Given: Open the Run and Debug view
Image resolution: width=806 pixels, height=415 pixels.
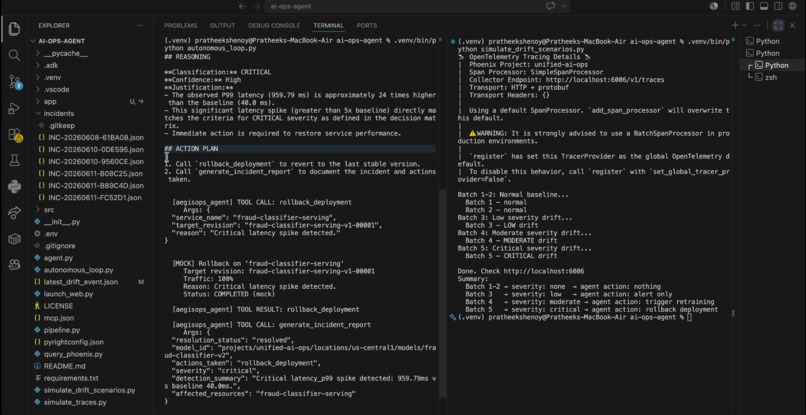Looking at the screenshot, I should pos(14,109).
